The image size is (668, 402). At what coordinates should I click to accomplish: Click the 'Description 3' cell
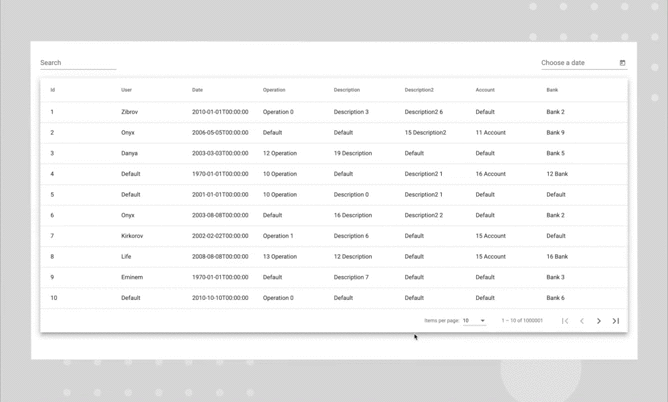coord(351,112)
